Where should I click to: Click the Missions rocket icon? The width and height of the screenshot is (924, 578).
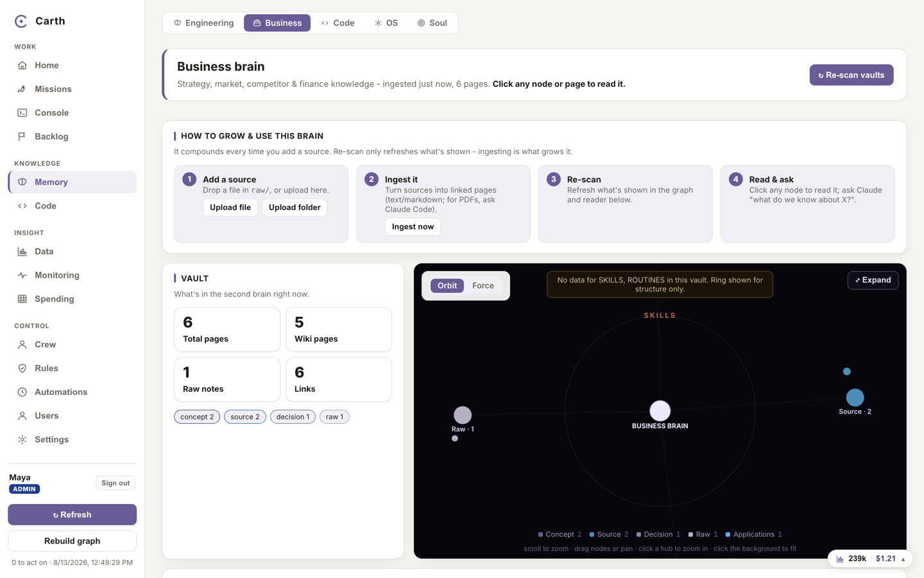point(22,89)
